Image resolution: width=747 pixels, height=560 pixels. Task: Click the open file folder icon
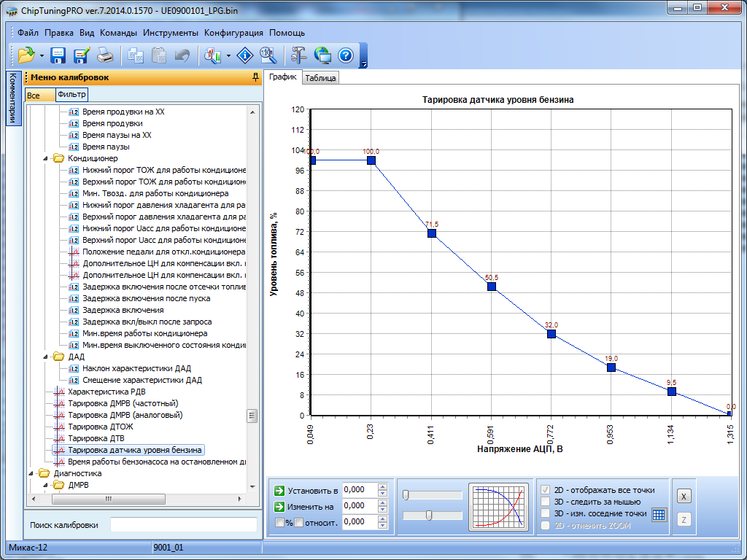pos(27,55)
